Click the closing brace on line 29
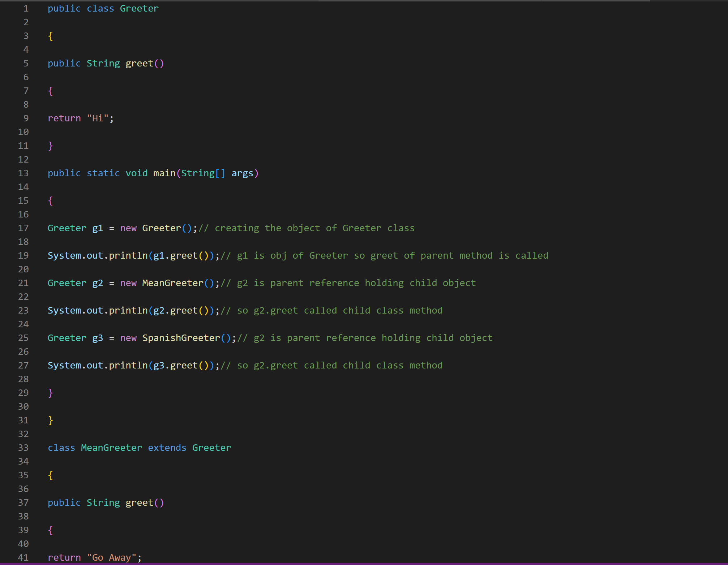Screen dimensions: 728x565 tap(51, 393)
